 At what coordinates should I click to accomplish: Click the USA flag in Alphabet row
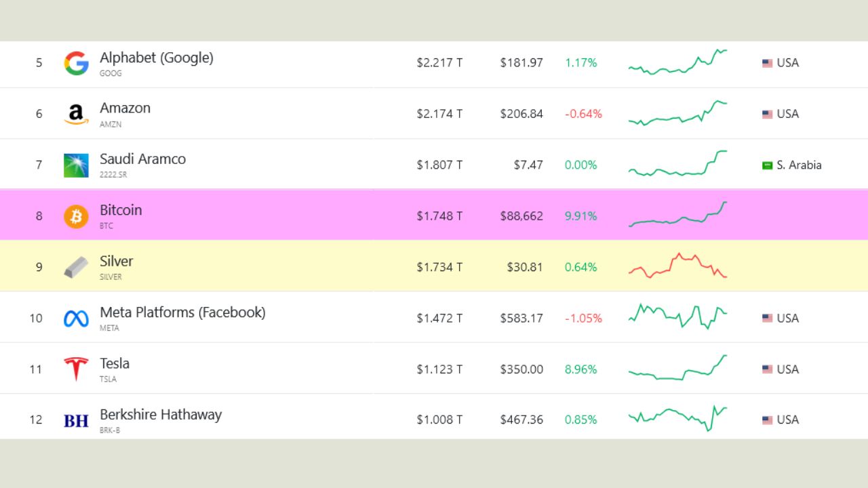click(x=767, y=63)
